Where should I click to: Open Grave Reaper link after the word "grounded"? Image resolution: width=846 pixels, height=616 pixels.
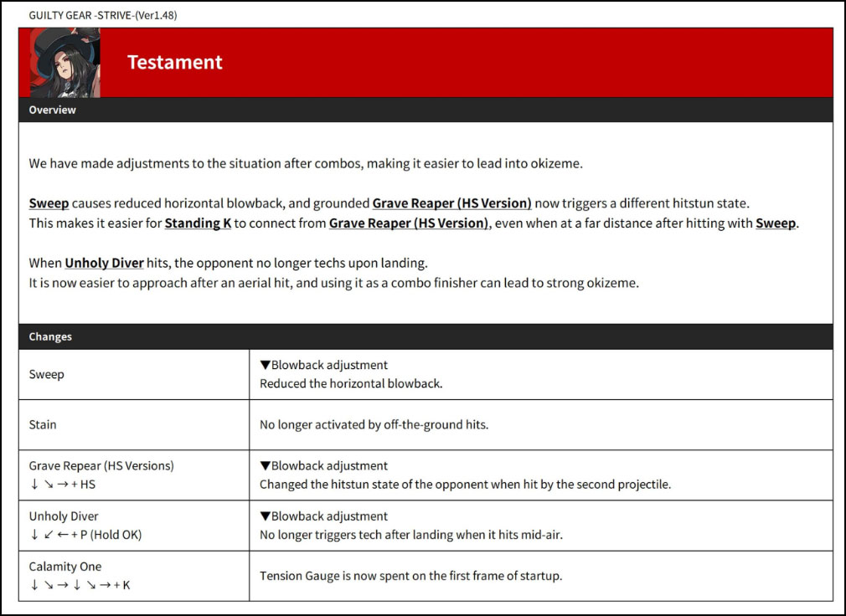pos(451,203)
